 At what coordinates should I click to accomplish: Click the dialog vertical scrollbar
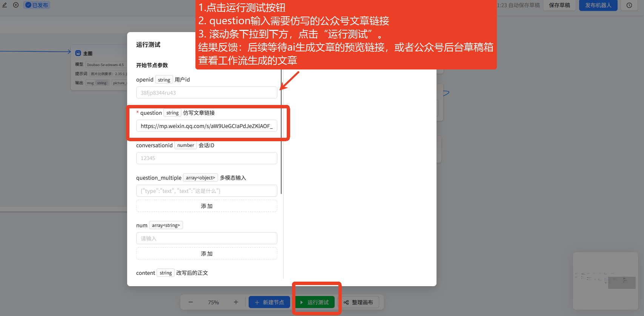pos(281,132)
